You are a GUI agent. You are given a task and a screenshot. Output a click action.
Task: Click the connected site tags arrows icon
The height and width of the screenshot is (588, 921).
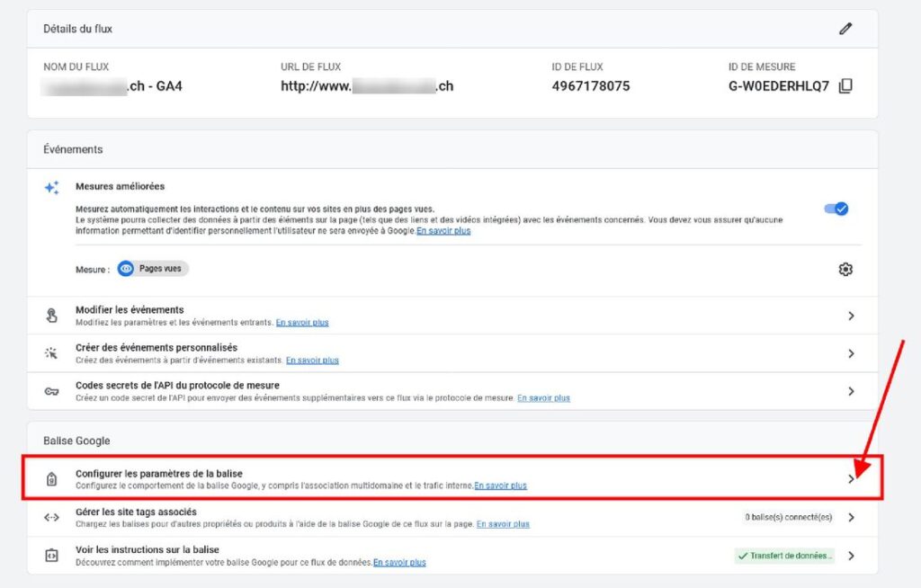[x=51, y=518]
